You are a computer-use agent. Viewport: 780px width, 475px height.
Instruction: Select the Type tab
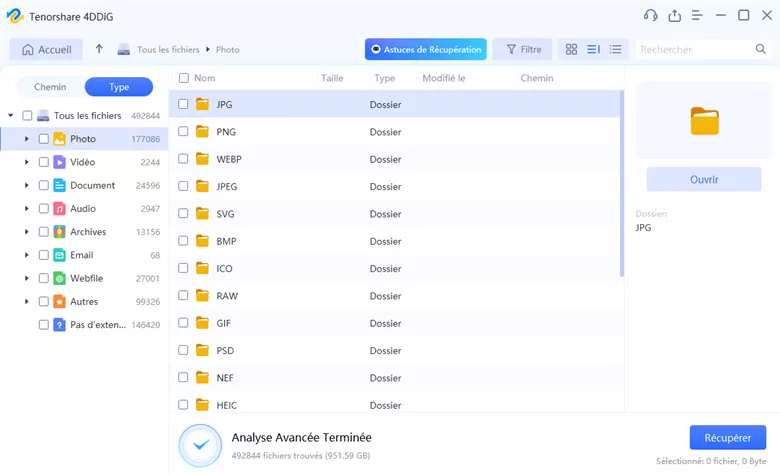119,87
